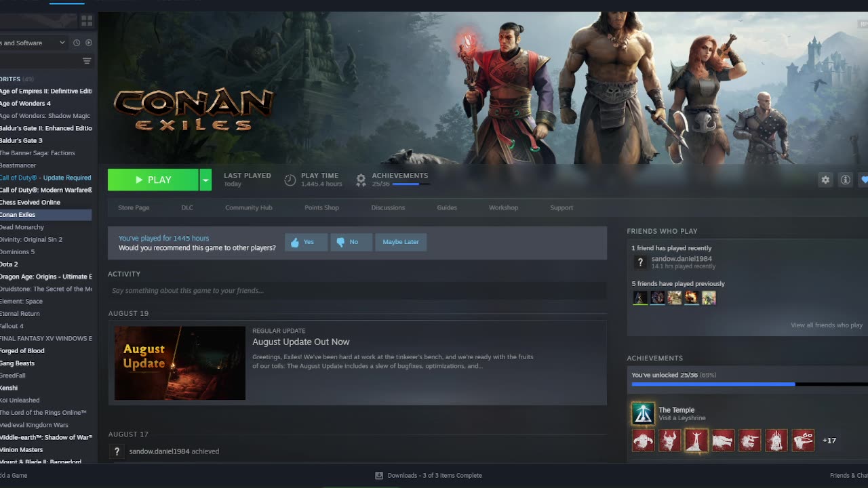Click the demon skull achievement icon
The height and width of the screenshot is (488, 868).
point(669,441)
